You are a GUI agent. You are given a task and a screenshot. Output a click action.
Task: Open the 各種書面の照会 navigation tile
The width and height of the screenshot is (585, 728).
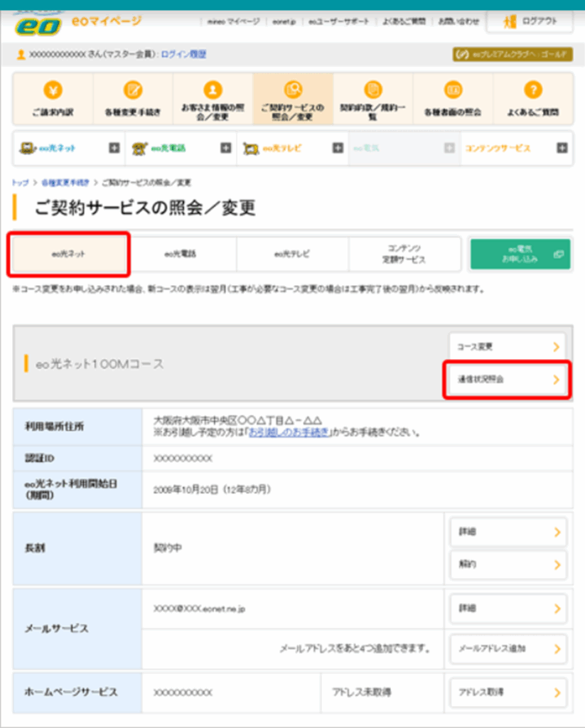coord(453,98)
